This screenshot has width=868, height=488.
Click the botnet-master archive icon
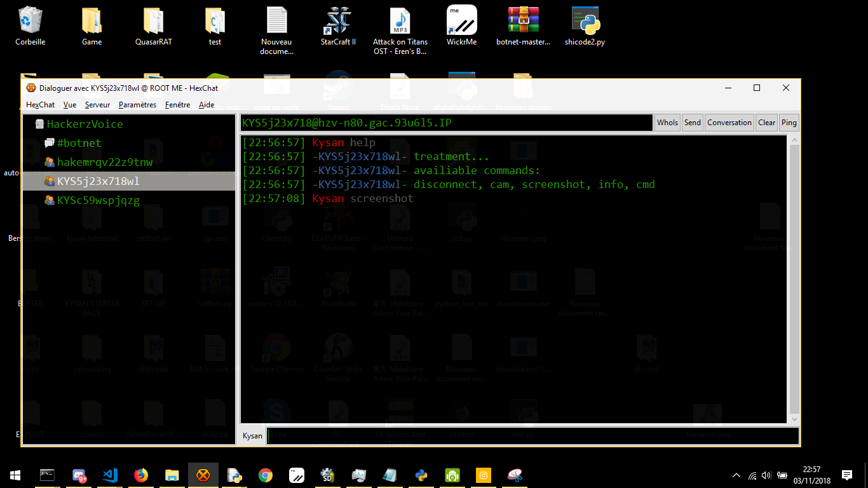click(x=523, y=28)
